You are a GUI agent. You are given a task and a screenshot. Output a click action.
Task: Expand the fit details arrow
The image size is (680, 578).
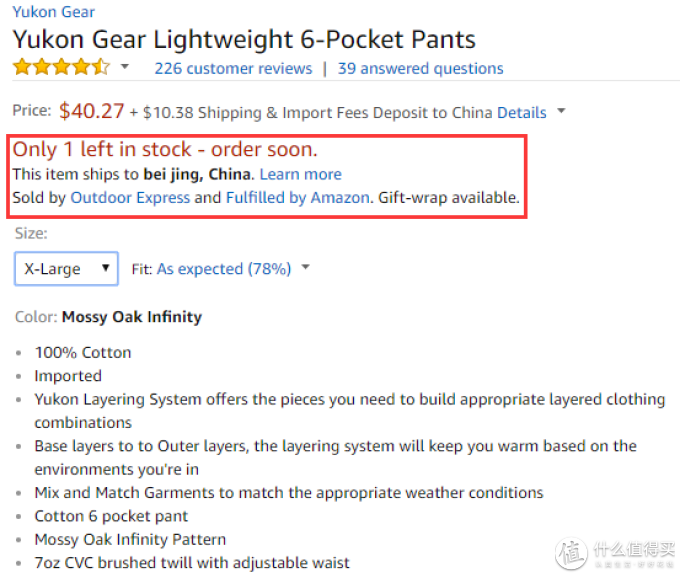[306, 267]
